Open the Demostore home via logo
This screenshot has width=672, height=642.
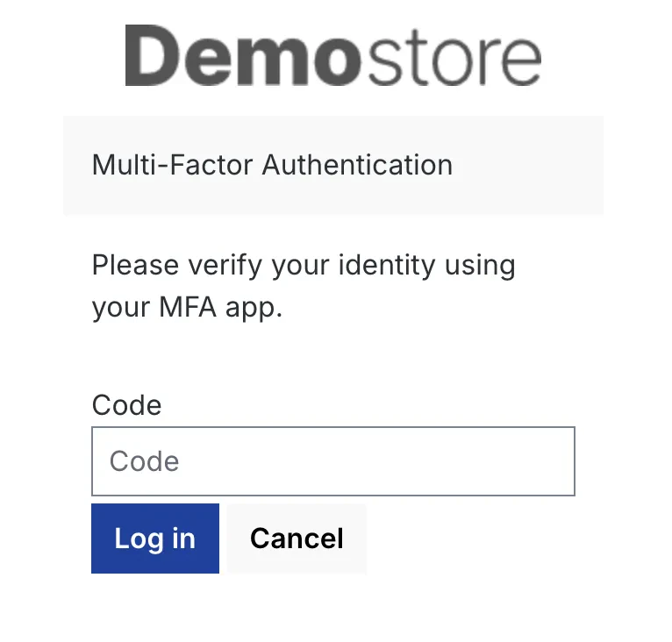[332, 56]
